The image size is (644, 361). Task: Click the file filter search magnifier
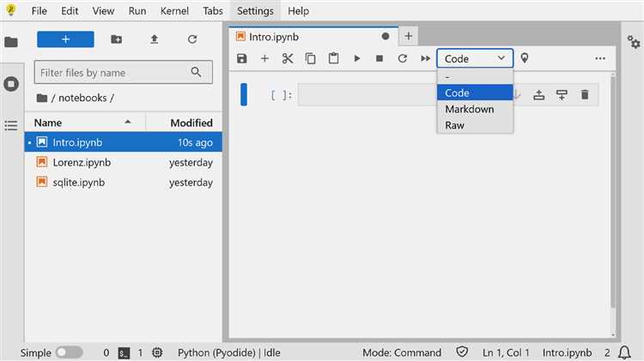click(x=196, y=72)
